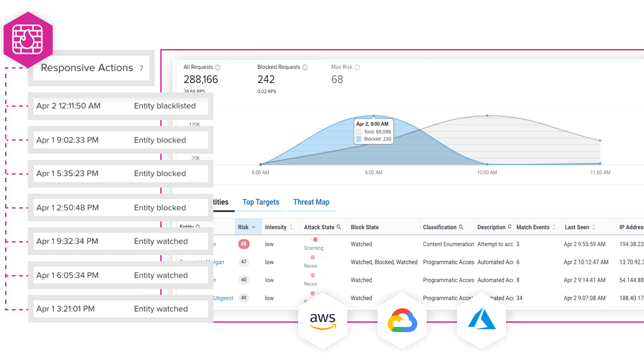Click the info icon next to Blocked Requests
The height and width of the screenshot is (357, 644).
[x=305, y=68]
